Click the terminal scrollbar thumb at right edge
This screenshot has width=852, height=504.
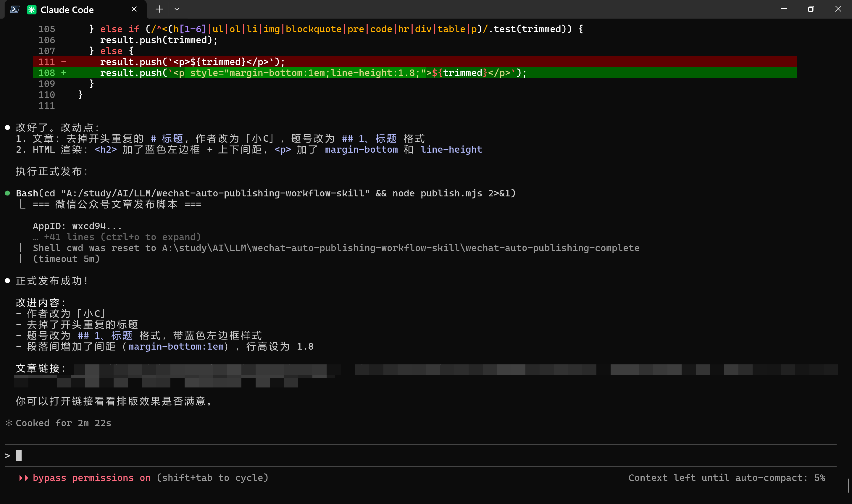click(x=848, y=486)
